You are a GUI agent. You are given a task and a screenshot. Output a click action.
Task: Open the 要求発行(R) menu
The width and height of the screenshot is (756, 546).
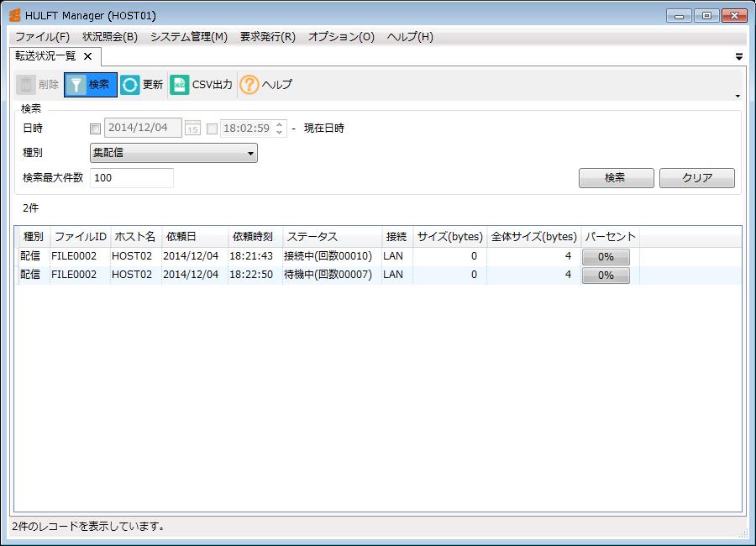(268, 37)
